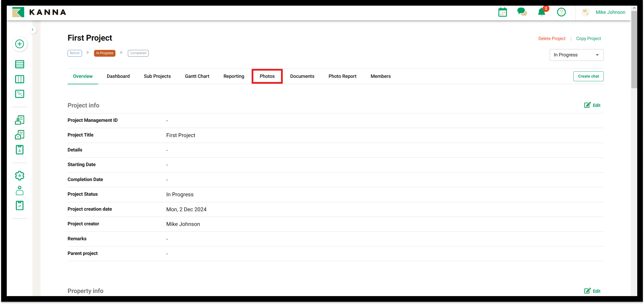
Task: Select the In Progress stage badge
Action: (104, 53)
